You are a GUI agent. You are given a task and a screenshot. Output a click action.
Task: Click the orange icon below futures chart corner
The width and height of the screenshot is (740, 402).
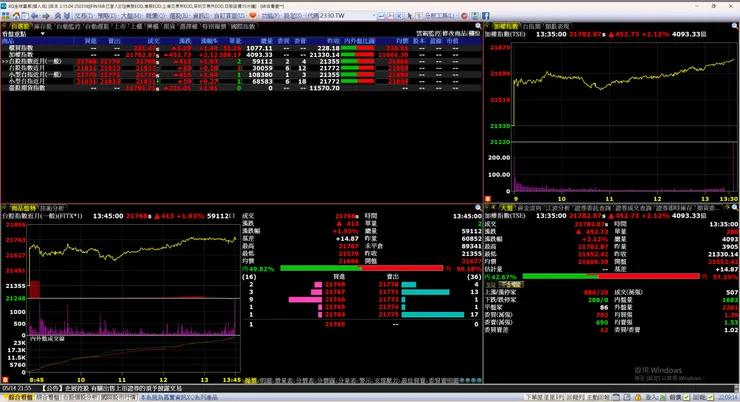[x=5, y=379]
